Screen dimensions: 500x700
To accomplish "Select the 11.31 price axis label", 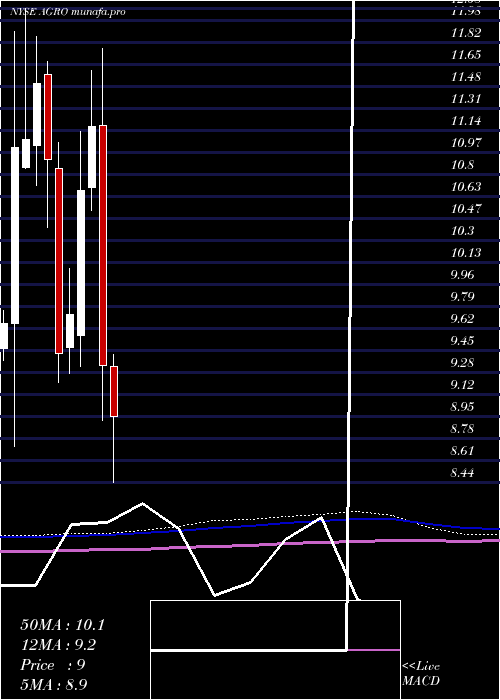I will (x=466, y=99).
